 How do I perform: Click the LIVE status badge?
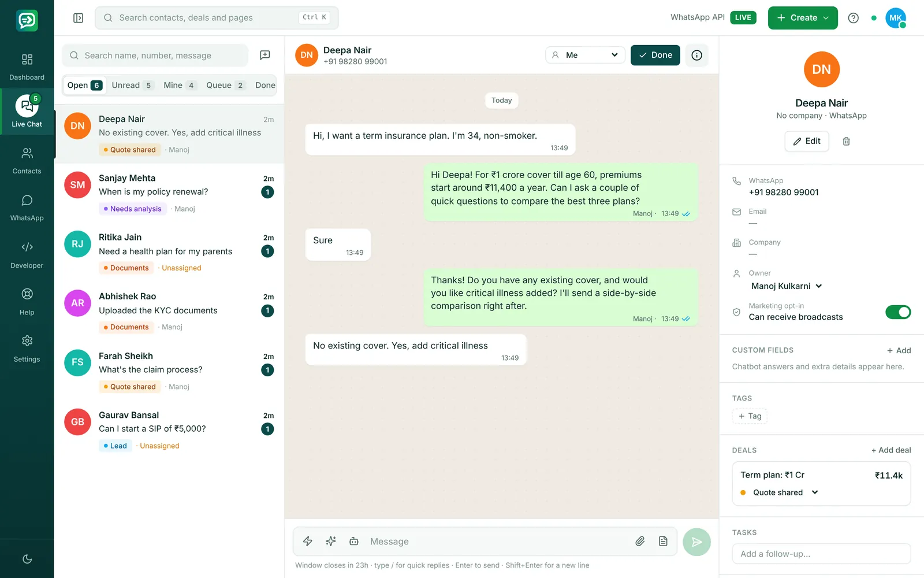tap(743, 17)
